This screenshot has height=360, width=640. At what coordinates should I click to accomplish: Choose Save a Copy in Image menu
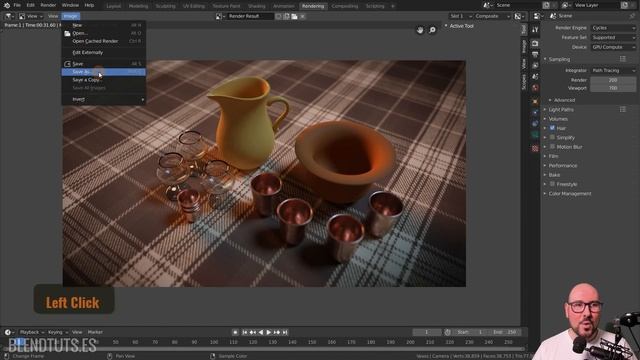point(103,80)
